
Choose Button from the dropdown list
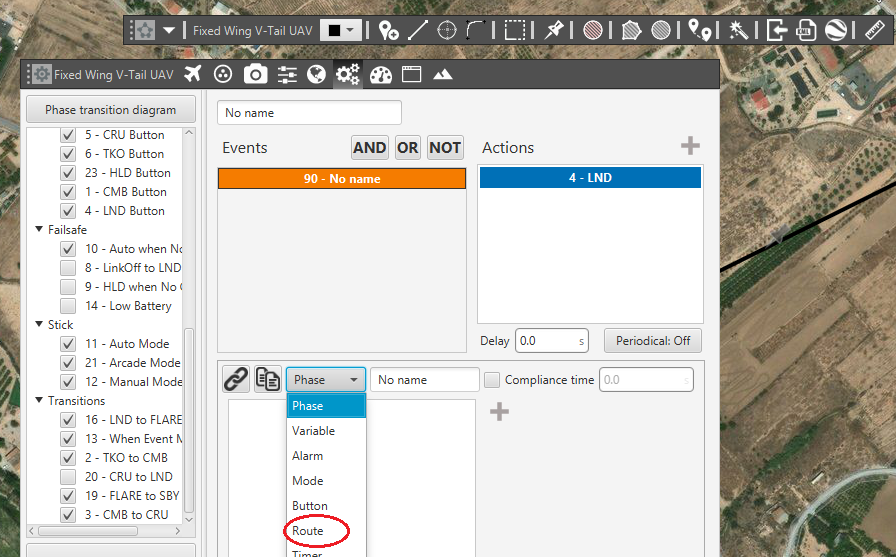click(326, 506)
